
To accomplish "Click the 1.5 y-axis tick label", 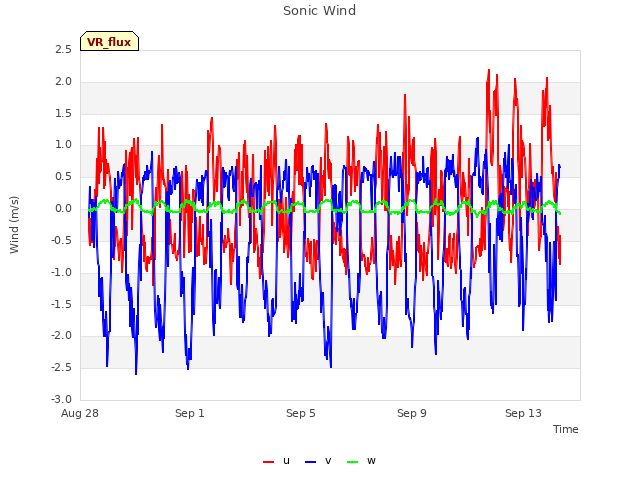I will pos(64,113).
